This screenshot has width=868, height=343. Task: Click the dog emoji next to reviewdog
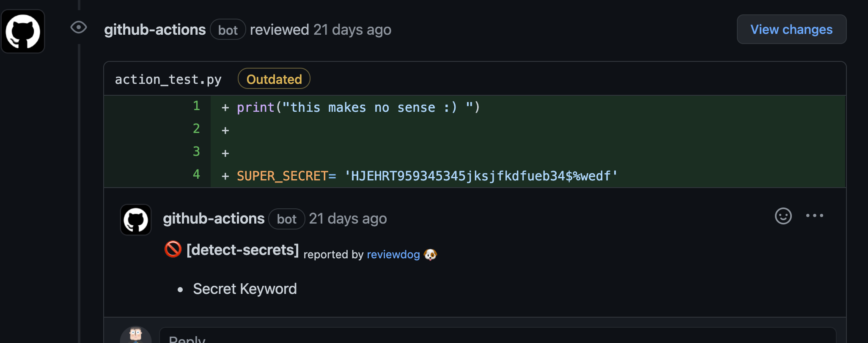point(430,254)
